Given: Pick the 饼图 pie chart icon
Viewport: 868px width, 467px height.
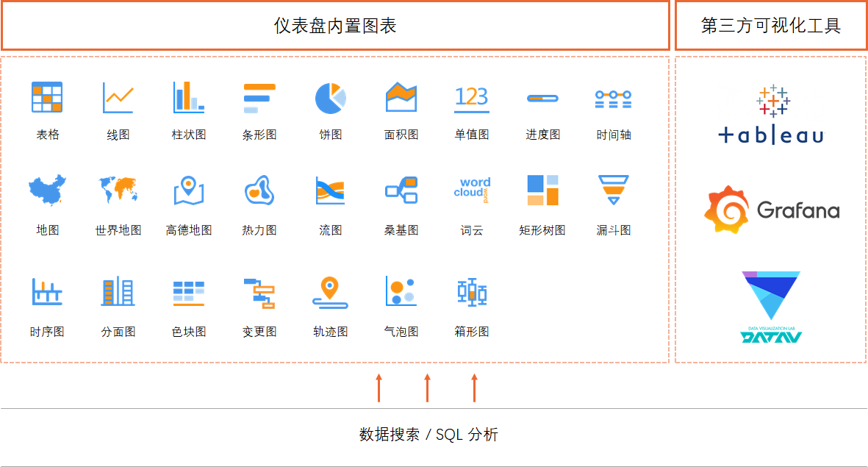Looking at the screenshot, I should (x=331, y=98).
